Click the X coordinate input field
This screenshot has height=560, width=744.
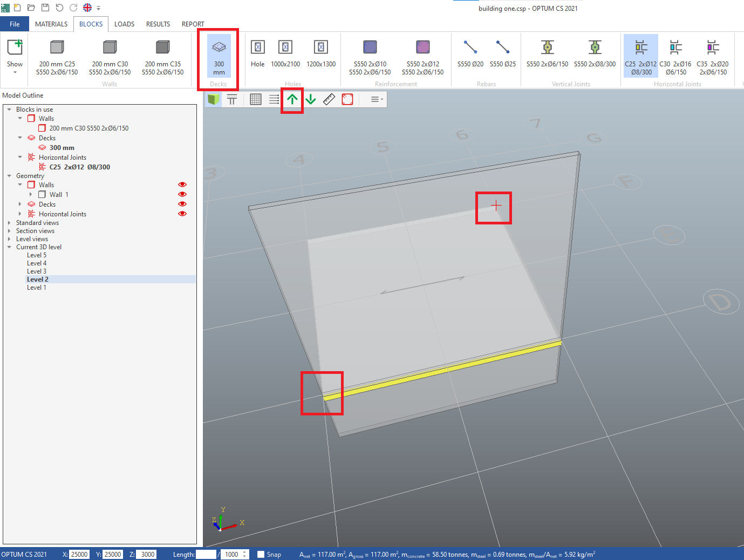pyautogui.click(x=79, y=554)
